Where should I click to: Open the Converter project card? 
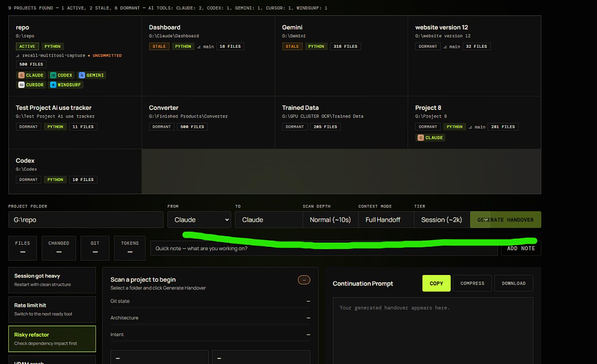click(208, 123)
